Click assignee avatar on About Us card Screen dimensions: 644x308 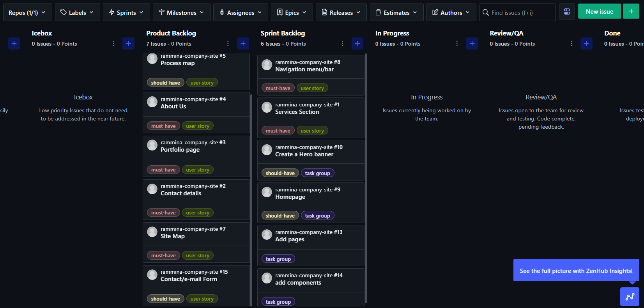click(x=152, y=102)
